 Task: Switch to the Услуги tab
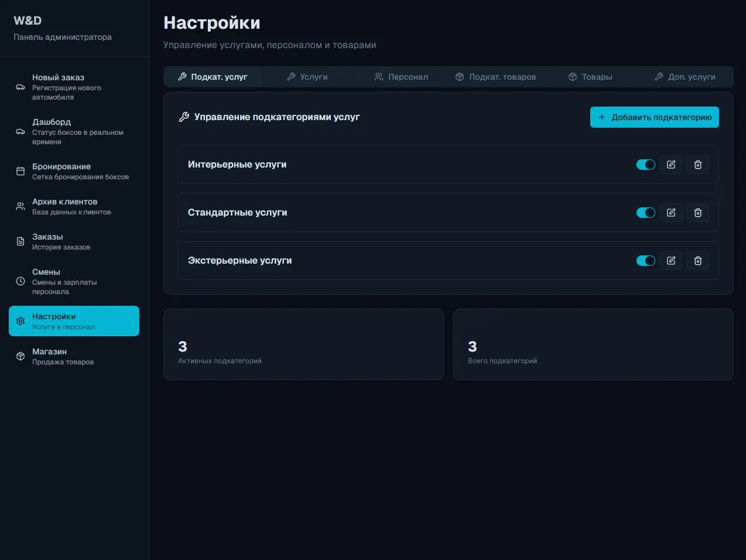(x=307, y=77)
